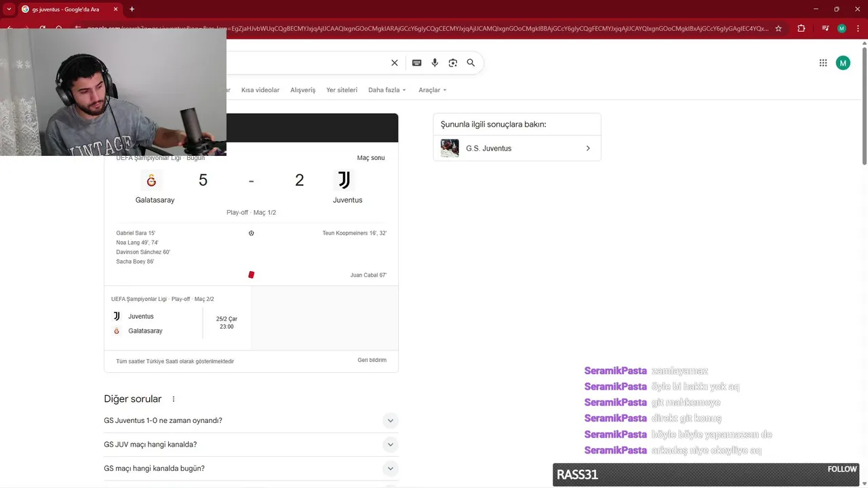
Task: Clear the search box with the X icon
Action: point(395,63)
